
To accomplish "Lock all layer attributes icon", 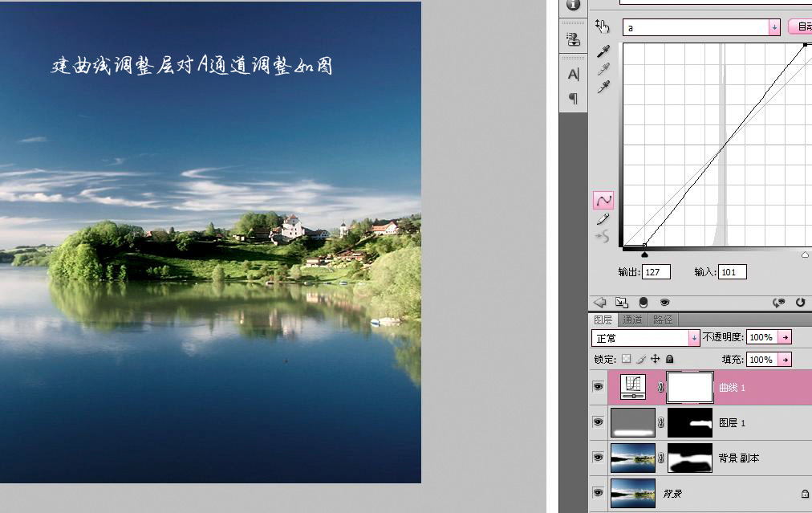I will coord(670,359).
